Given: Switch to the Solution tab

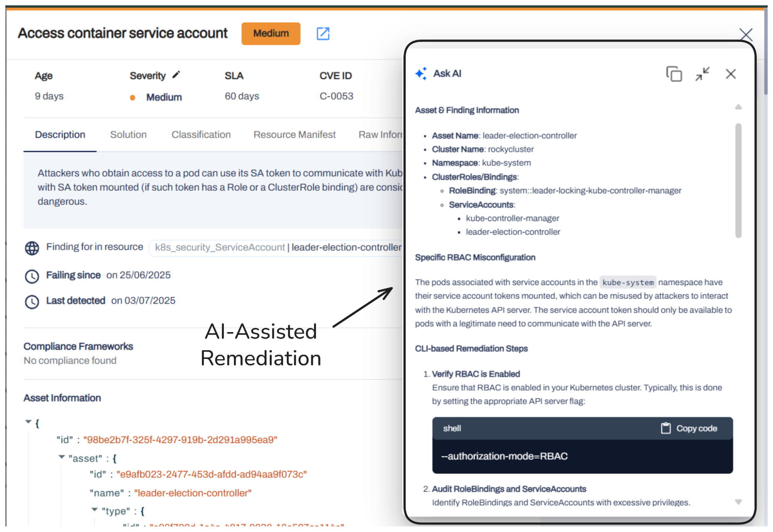Looking at the screenshot, I should tap(128, 135).
